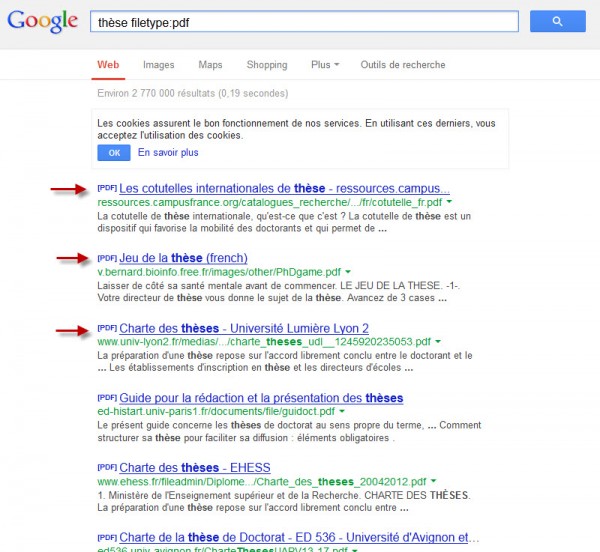Switch to the Images tab
The width and height of the screenshot is (600, 552).
click(x=158, y=65)
